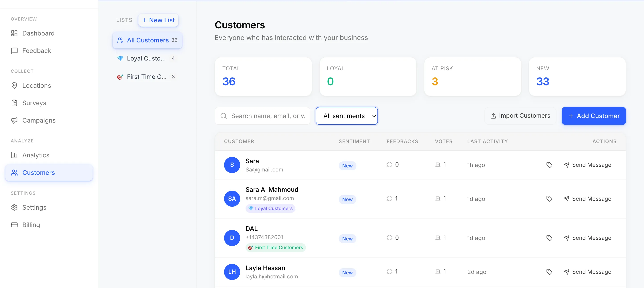This screenshot has width=644, height=288.
Task: Click Add Customer button
Action: (594, 116)
